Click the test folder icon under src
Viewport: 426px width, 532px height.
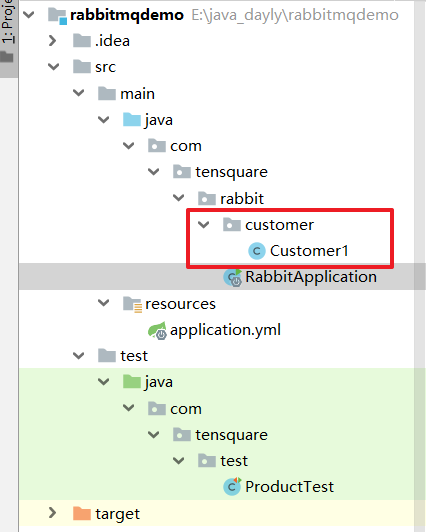(x=107, y=356)
